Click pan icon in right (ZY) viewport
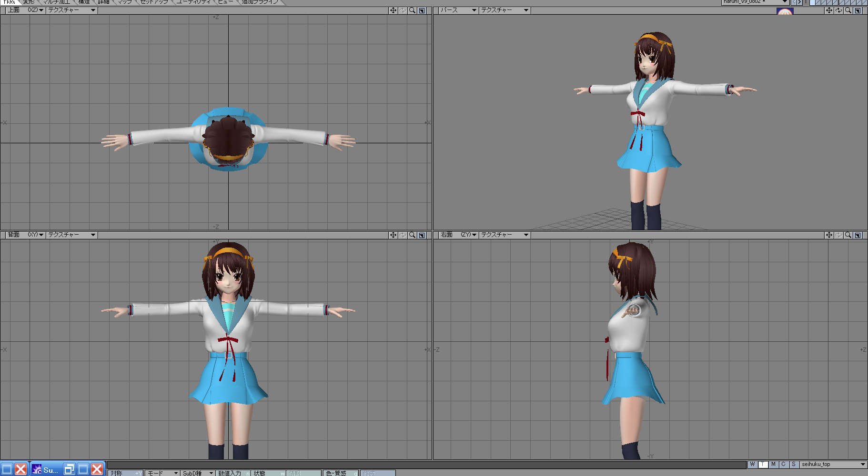This screenshot has width=868, height=476. point(829,235)
